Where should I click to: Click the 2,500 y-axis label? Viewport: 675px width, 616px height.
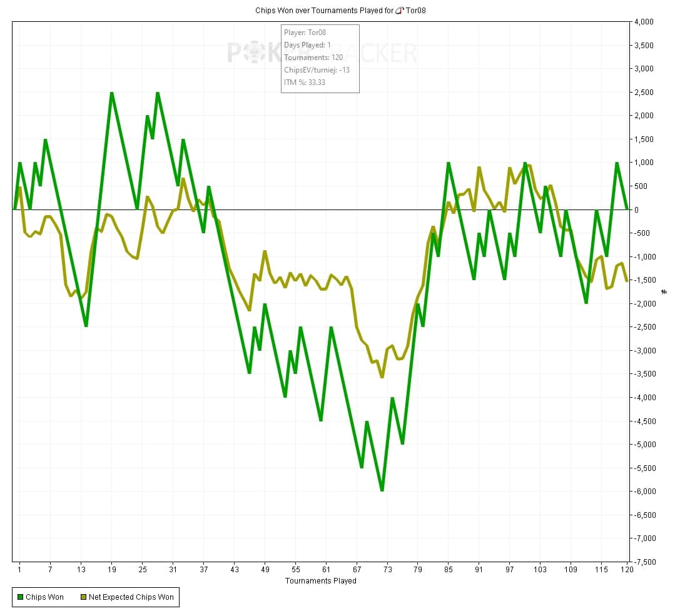644,92
